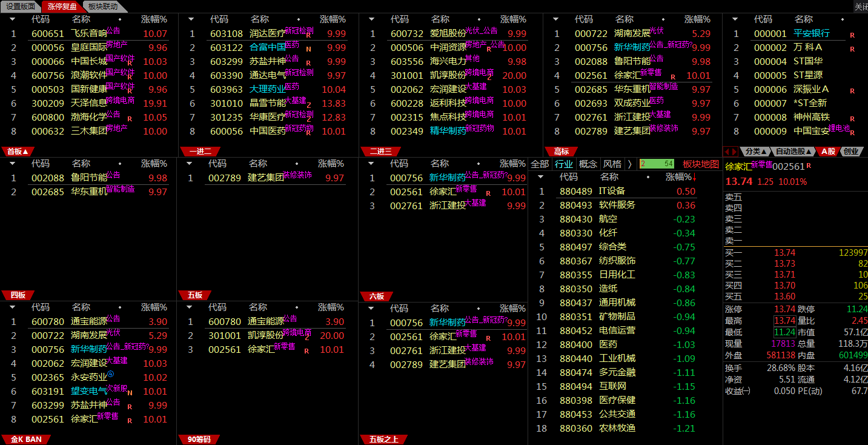The height and width of the screenshot is (445, 868).
Task: Click the 四板 panel label
Action: [18, 295]
